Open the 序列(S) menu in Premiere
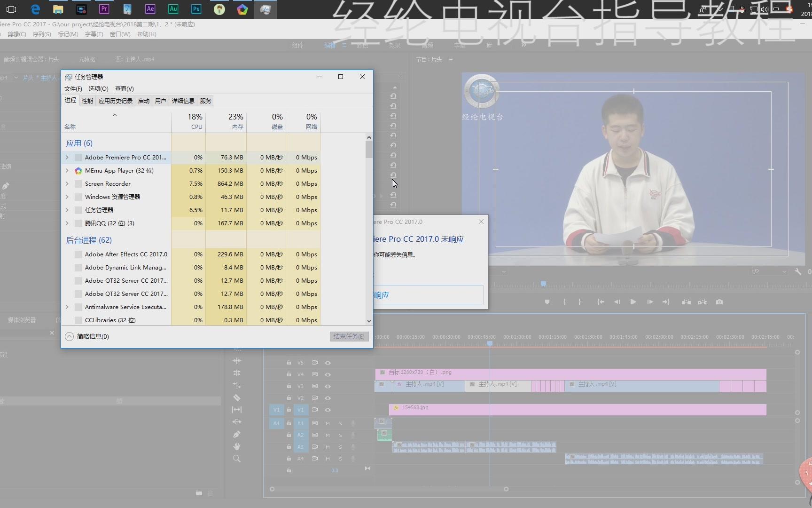 point(42,34)
